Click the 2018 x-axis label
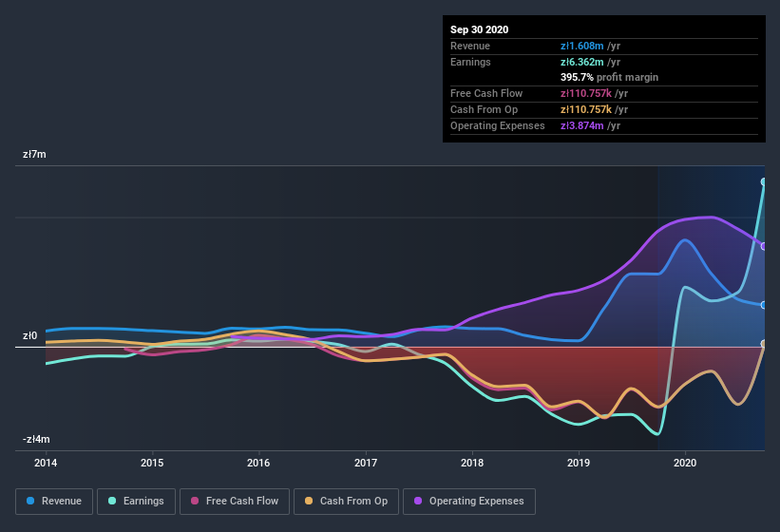780x532 pixels. pyautogui.click(x=471, y=463)
